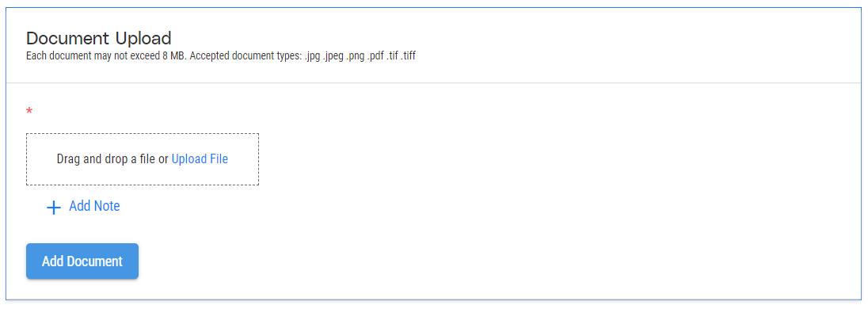This screenshot has height=309, width=868.
Task: Click the blue Add Document button
Action: pos(82,261)
